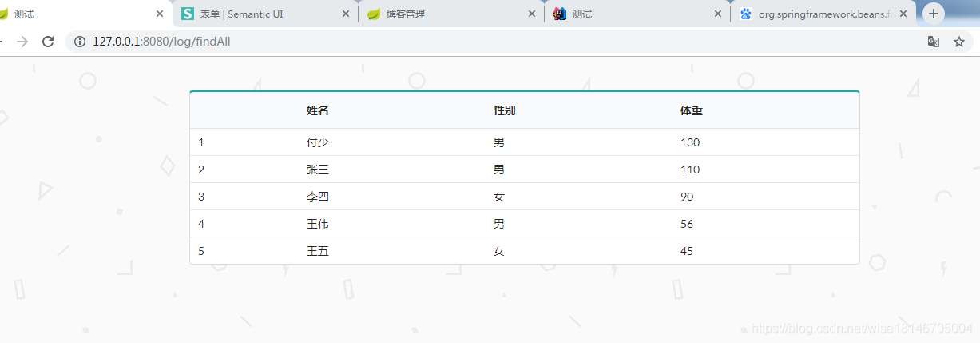Click the 姓名 column header

(x=318, y=110)
